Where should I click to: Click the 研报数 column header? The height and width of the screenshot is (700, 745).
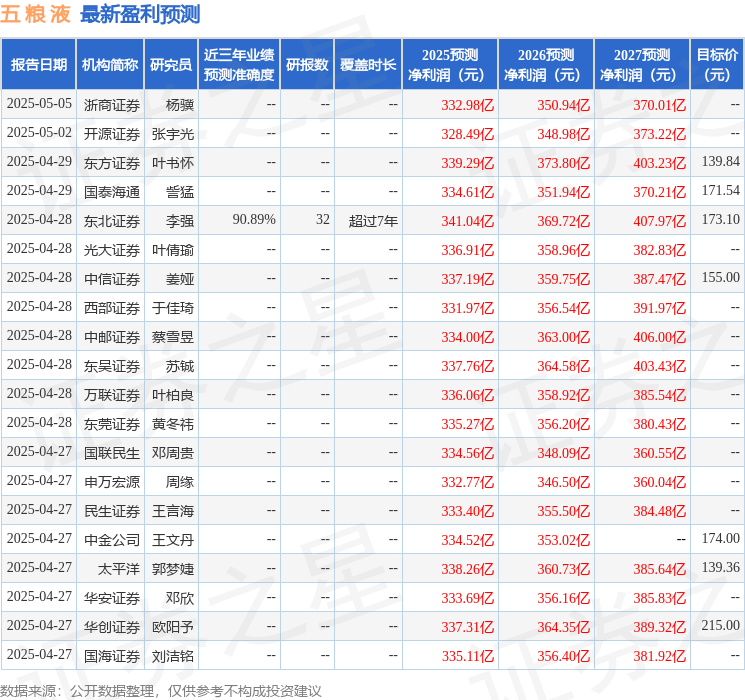pos(307,64)
